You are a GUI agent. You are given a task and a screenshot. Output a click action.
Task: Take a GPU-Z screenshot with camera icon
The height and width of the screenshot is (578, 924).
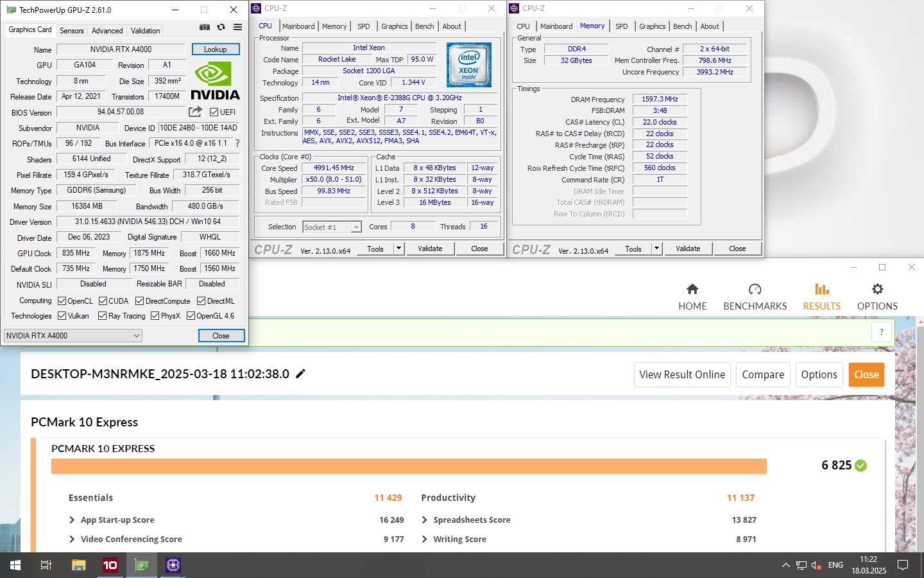coord(204,27)
